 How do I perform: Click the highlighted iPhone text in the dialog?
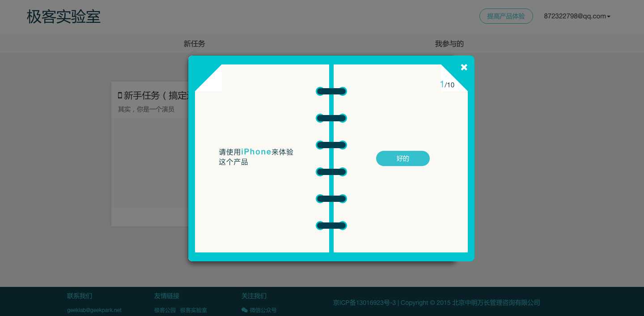(x=256, y=152)
